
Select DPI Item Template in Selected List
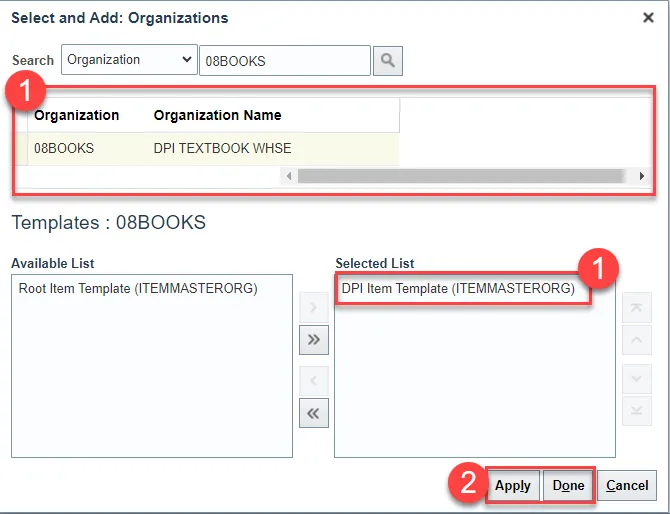(x=458, y=288)
